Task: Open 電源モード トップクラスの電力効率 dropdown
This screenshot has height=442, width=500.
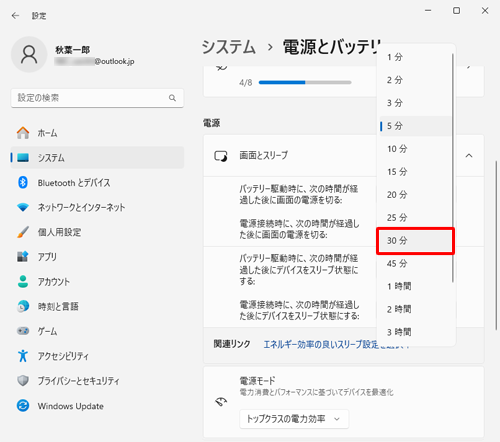Action: click(x=294, y=419)
